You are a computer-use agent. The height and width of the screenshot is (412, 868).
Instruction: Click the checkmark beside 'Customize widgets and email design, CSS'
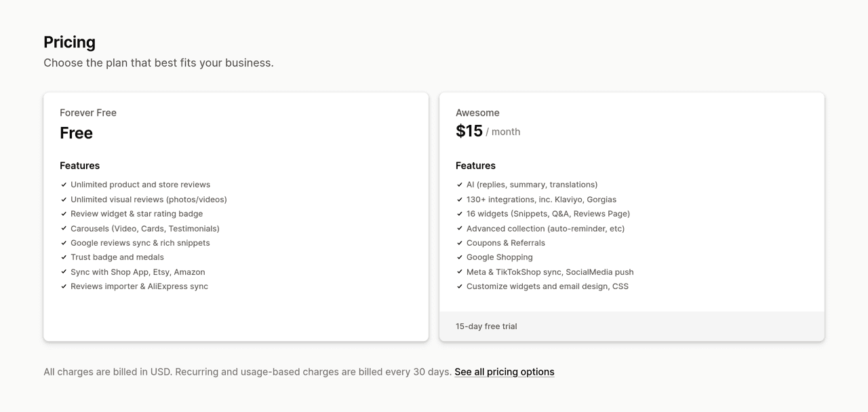460,286
